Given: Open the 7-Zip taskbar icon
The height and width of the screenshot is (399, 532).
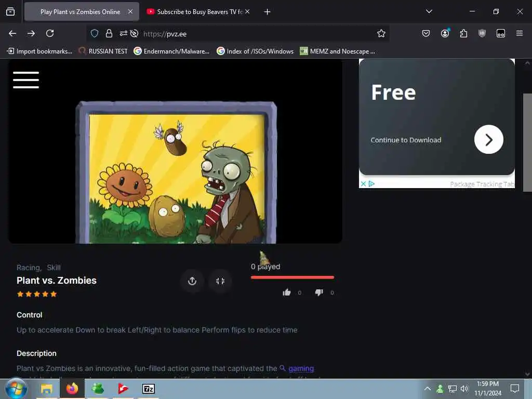Looking at the screenshot, I should (149, 389).
